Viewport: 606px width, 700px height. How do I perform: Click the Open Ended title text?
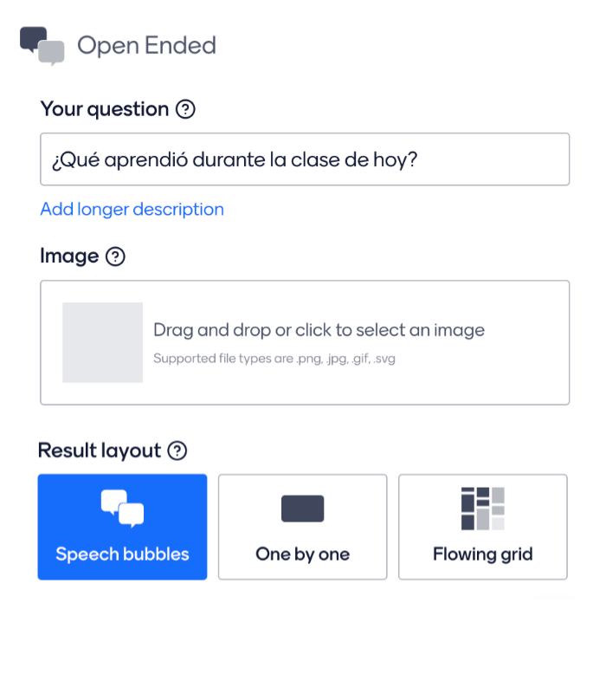pos(147,46)
